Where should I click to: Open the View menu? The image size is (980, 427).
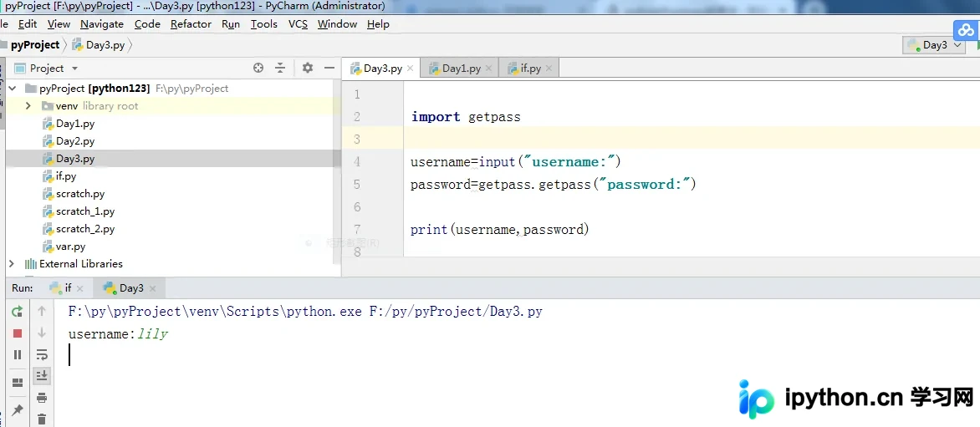point(59,23)
